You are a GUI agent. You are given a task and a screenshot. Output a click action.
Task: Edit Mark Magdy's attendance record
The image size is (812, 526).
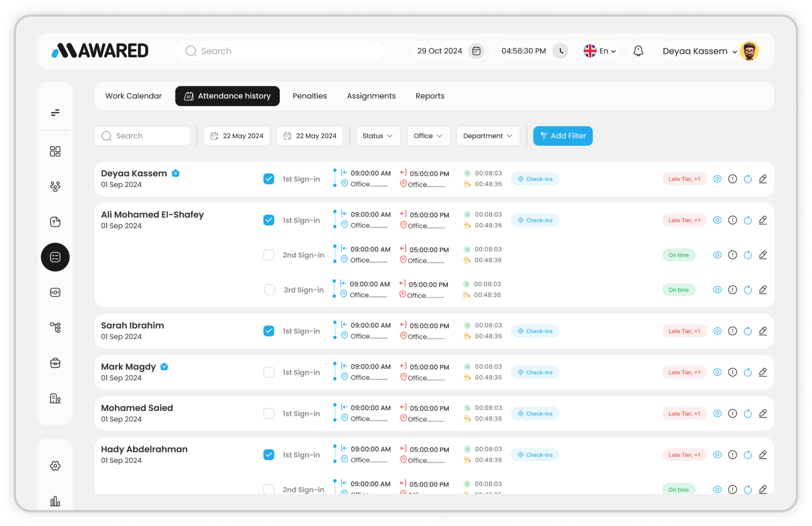pyautogui.click(x=763, y=372)
